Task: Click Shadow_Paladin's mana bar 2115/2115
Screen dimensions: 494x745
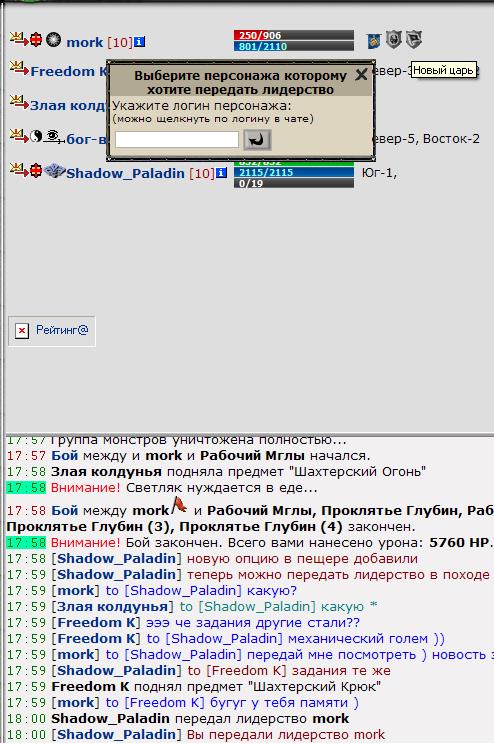Action: click(294, 172)
